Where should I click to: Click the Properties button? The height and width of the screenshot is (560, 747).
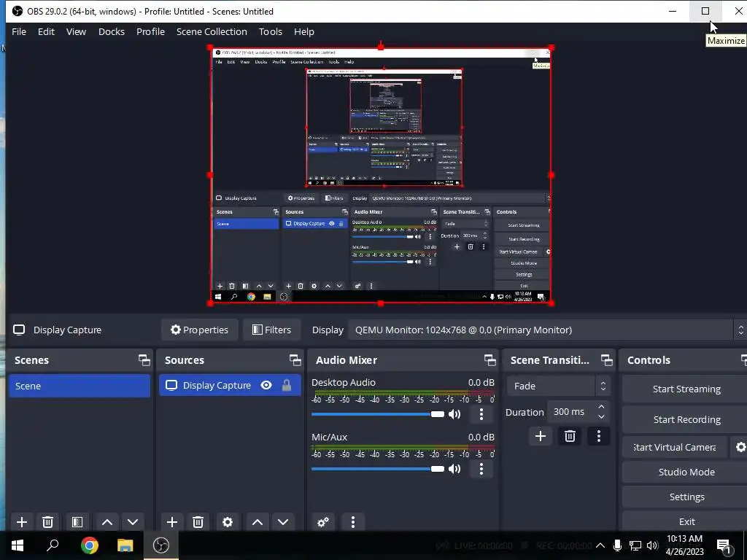point(200,330)
